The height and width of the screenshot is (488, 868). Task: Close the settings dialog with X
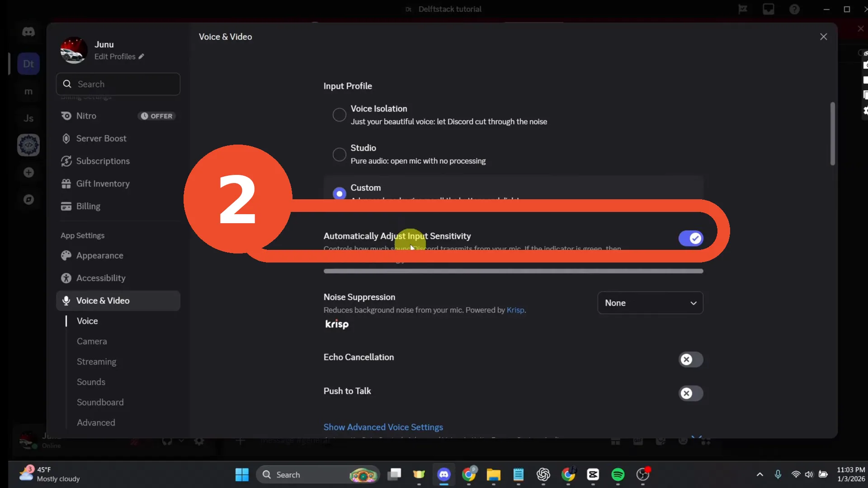(x=823, y=37)
